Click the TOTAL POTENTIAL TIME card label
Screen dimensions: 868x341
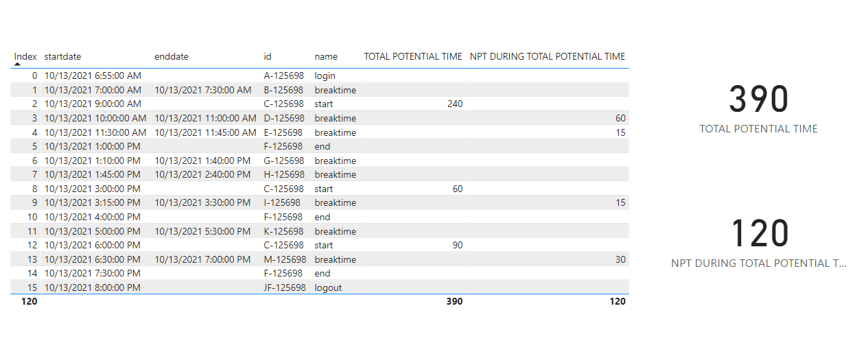pyautogui.click(x=759, y=129)
